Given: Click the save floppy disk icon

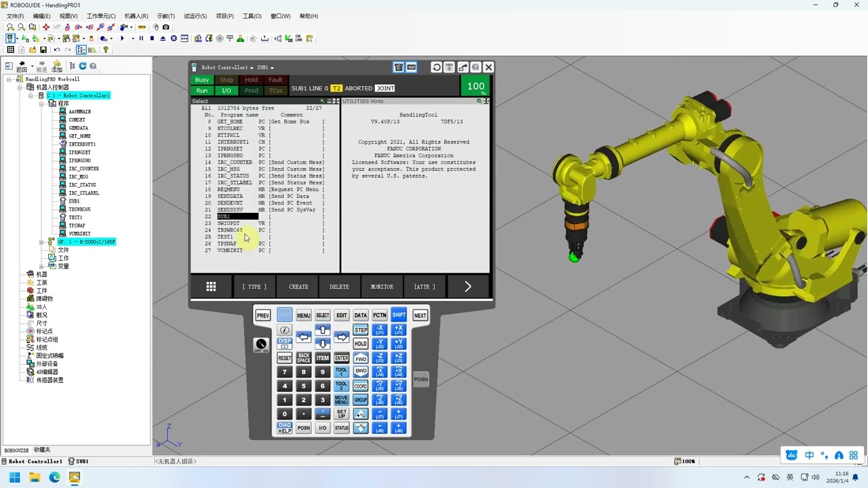Looking at the screenshot, I should [x=43, y=49].
